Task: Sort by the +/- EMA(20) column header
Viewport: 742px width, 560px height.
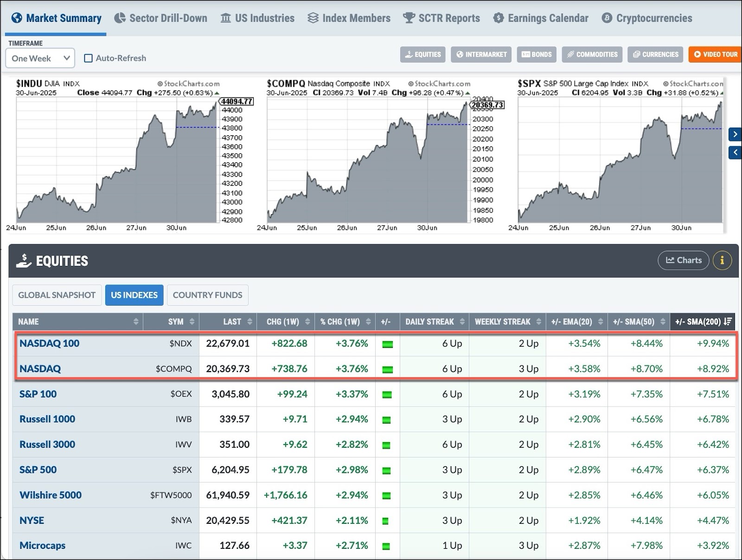Action: point(576,322)
